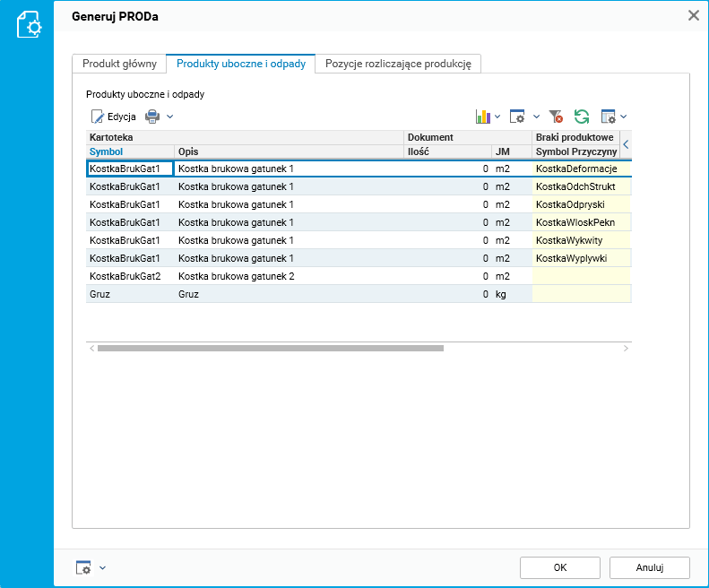Click the window-with-gear view settings icon in the grid toolbar
Viewport: 709px width, 588px height.
517,117
